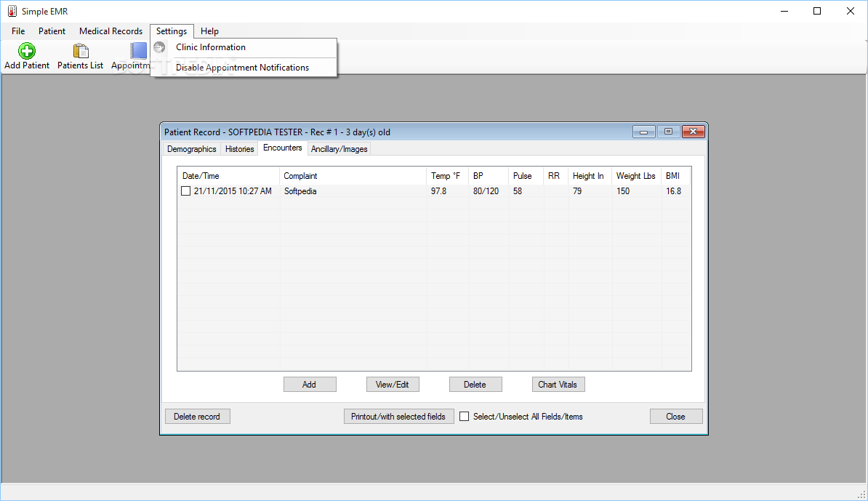Click the Clinic Information menu icon
This screenshot has height=501, width=868.
pos(159,47)
